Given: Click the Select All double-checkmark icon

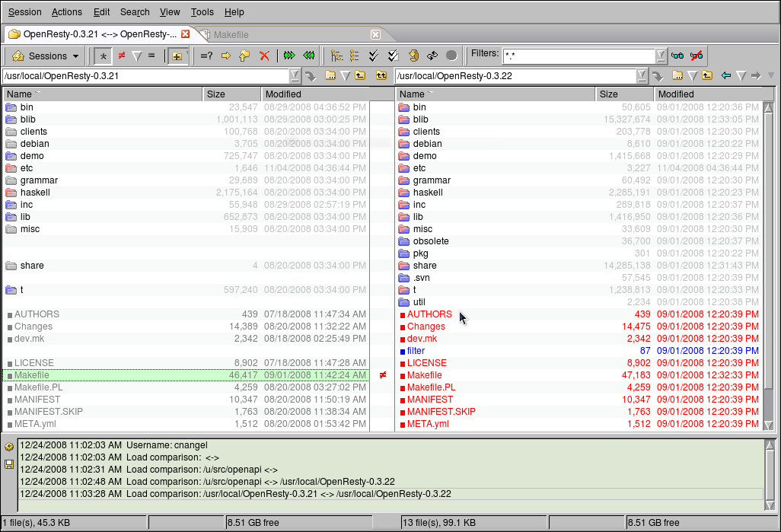Looking at the screenshot, I should tap(374, 56).
